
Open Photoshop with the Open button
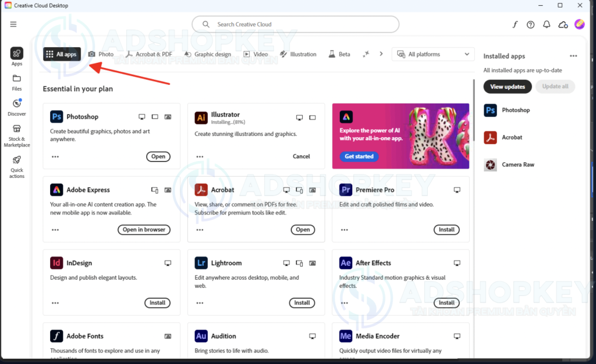[158, 156]
